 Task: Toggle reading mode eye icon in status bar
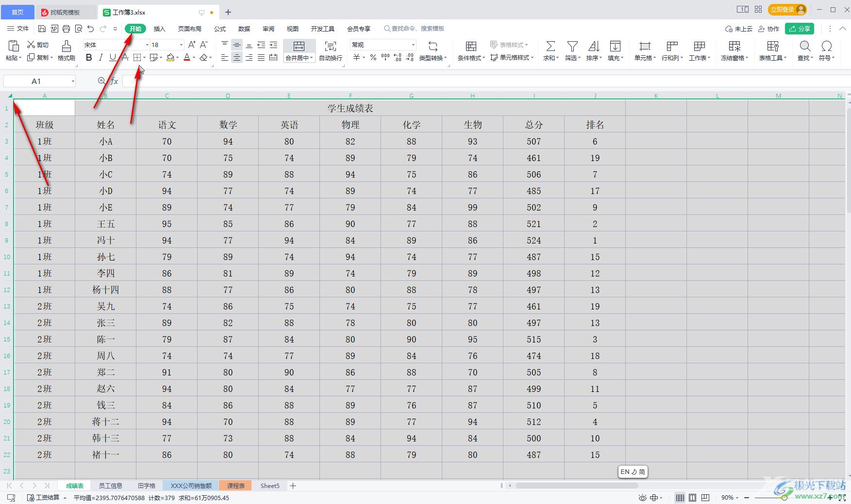click(x=642, y=498)
